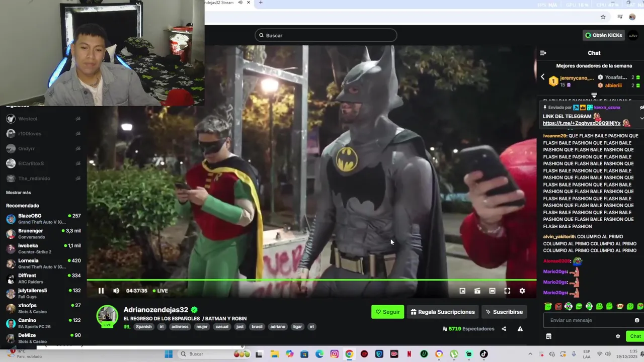Select the casual tag
The image size is (644, 362).
[222, 327]
